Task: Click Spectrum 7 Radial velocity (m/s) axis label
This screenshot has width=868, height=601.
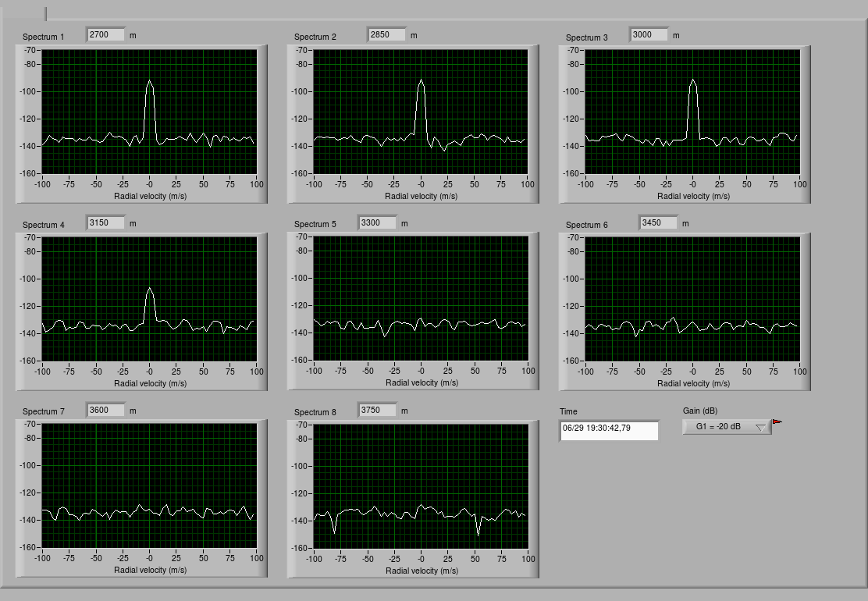Action: tap(150, 570)
